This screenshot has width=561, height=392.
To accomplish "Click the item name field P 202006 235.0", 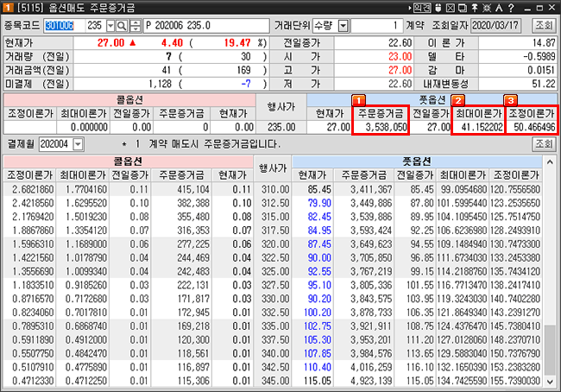I will tap(206, 26).
